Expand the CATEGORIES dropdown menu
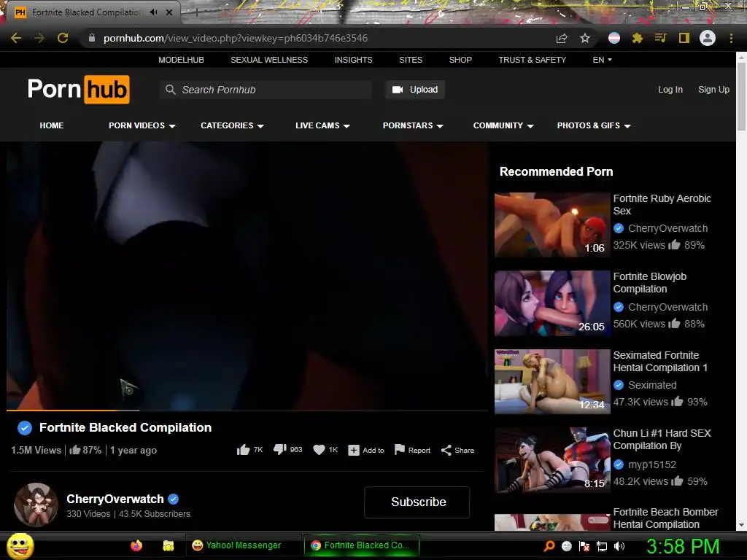This screenshot has height=560, width=747. (232, 125)
